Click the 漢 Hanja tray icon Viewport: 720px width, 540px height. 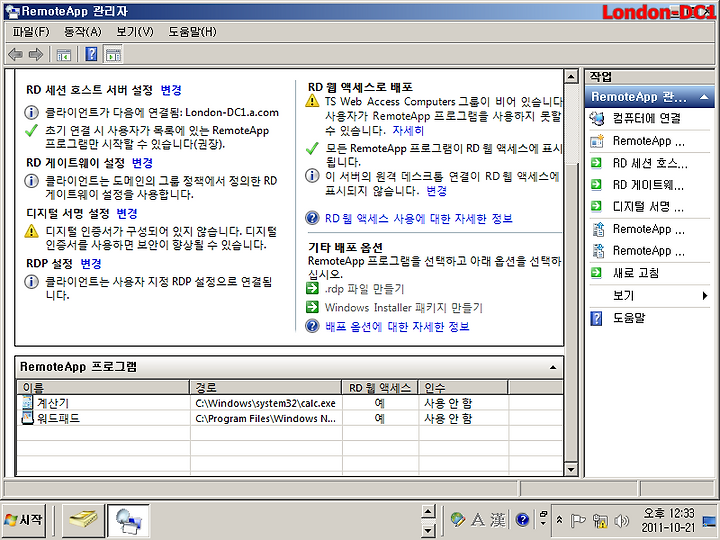pyautogui.click(x=498, y=520)
